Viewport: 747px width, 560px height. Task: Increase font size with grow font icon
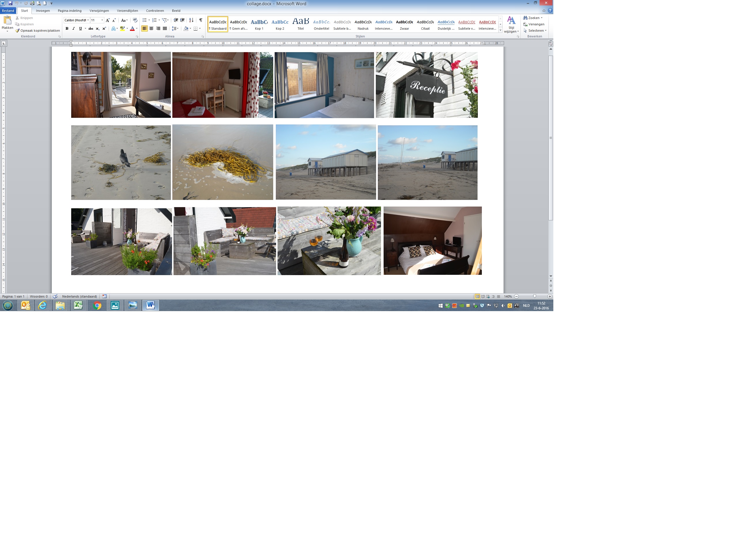[107, 20]
